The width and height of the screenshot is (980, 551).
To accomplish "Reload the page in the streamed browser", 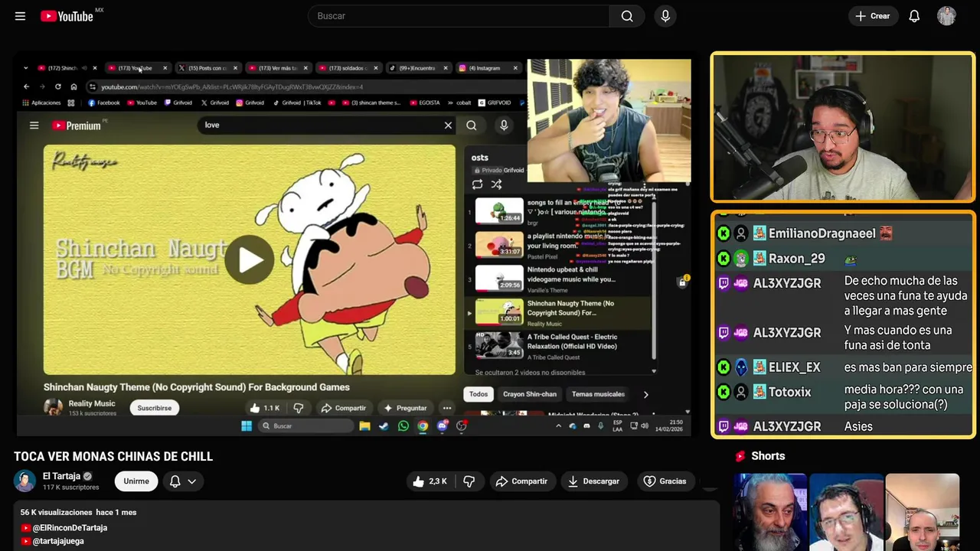I will (57, 86).
